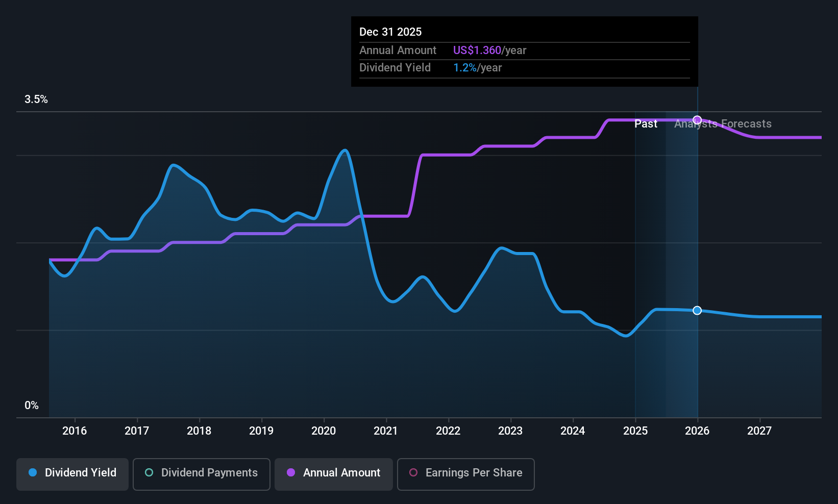The image size is (838, 504).
Task: Click the Past region label
Action: (646, 124)
